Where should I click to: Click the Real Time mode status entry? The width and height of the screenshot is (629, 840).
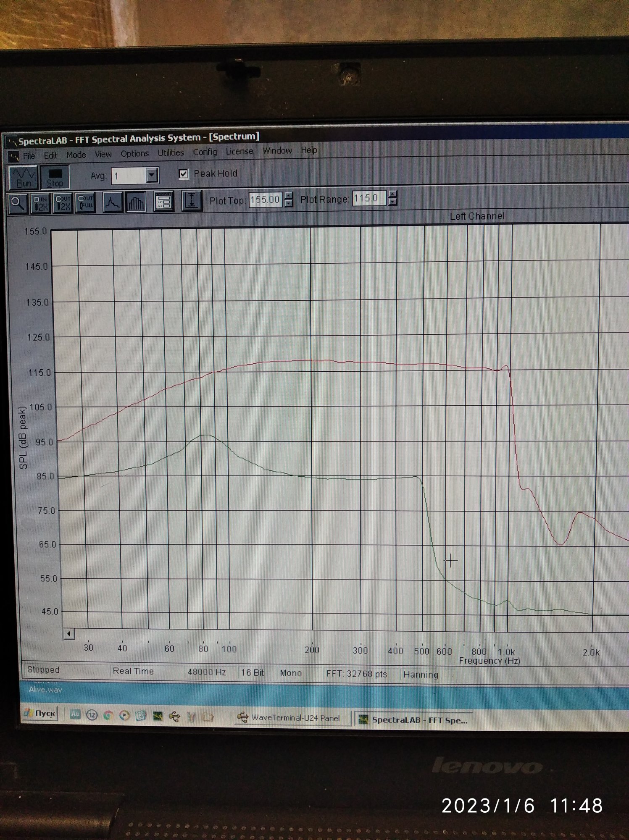coord(133,671)
